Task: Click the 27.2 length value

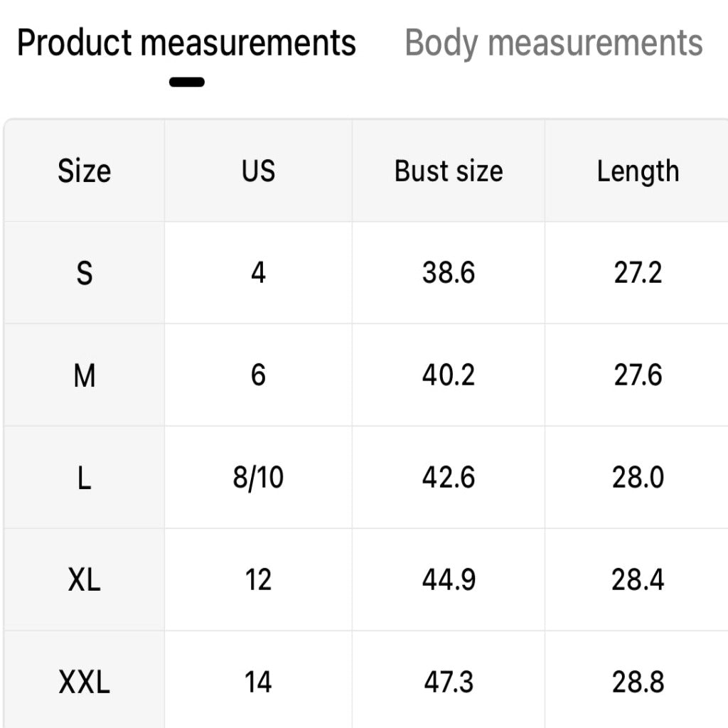Action: (638, 273)
